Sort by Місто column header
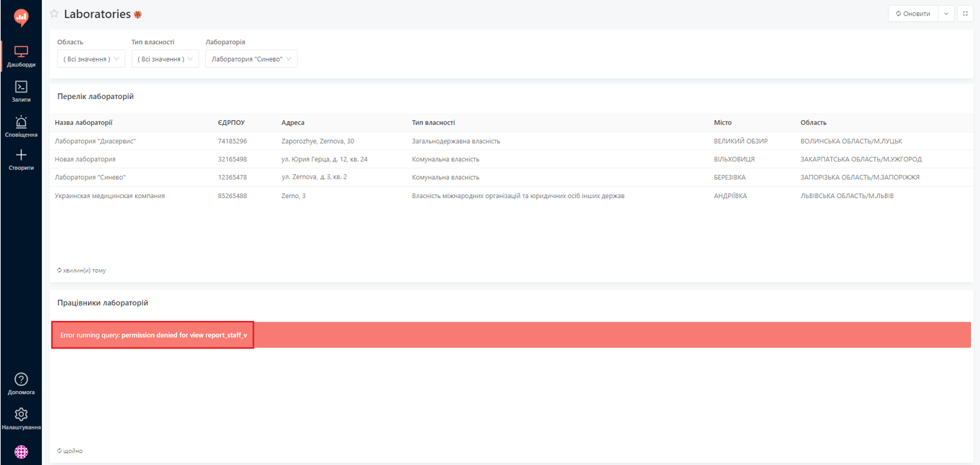The height and width of the screenshot is (465, 980). [722, 123]
